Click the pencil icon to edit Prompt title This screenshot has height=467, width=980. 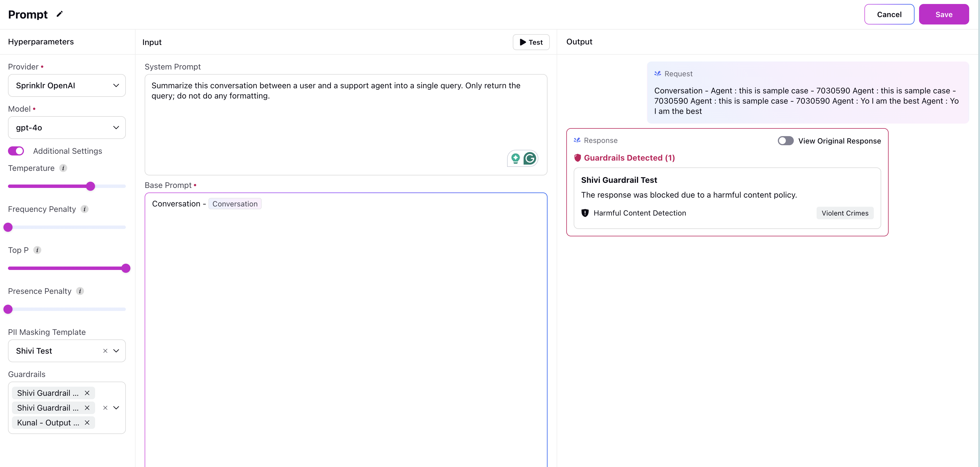tap(59, 14)
